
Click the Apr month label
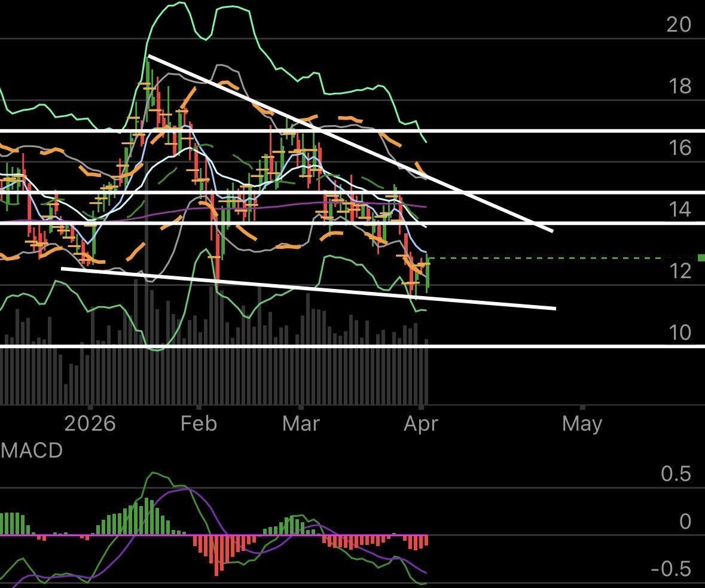pyautogui.click(x=421, y=424)
